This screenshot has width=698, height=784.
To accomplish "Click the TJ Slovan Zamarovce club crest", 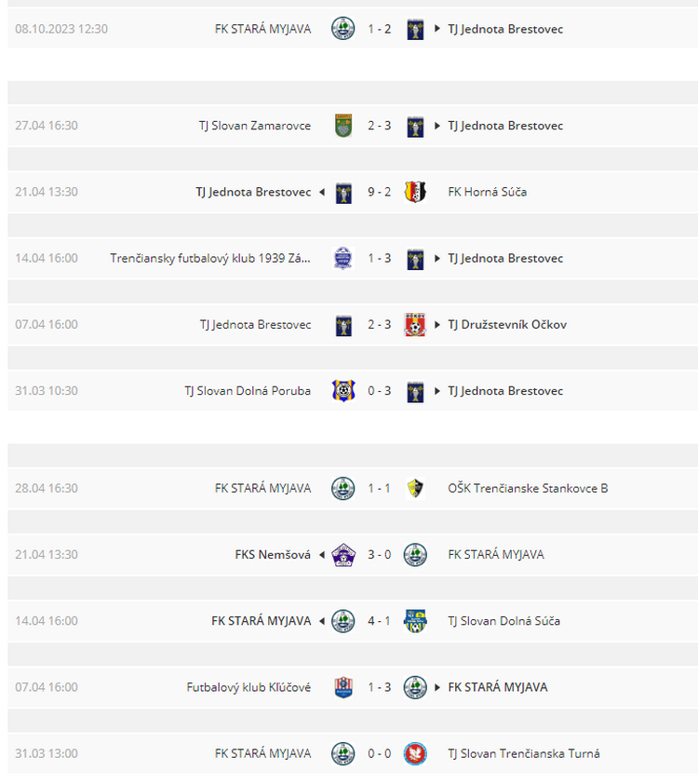I will click(x=343, y=126).
